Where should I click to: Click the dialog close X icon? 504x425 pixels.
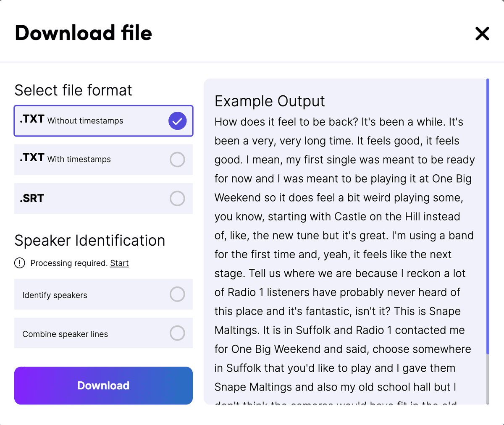(482, 34)
